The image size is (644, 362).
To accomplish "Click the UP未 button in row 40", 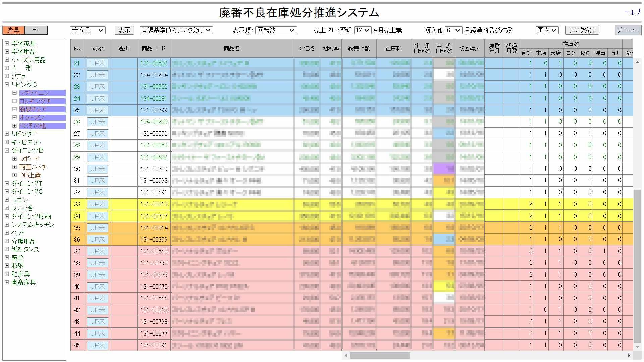I will pos(97,286).
